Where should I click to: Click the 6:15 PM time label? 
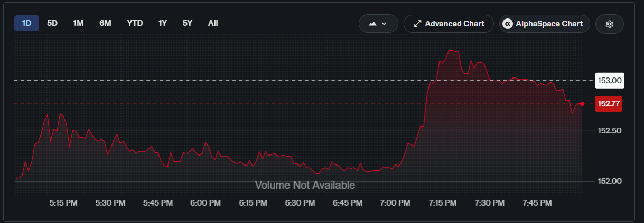point(253,202)
